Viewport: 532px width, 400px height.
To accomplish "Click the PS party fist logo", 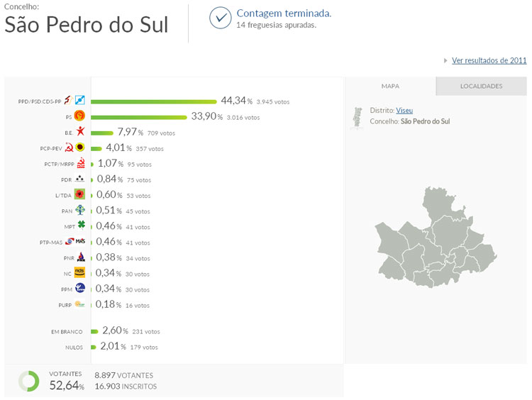I will click(80, 116).
